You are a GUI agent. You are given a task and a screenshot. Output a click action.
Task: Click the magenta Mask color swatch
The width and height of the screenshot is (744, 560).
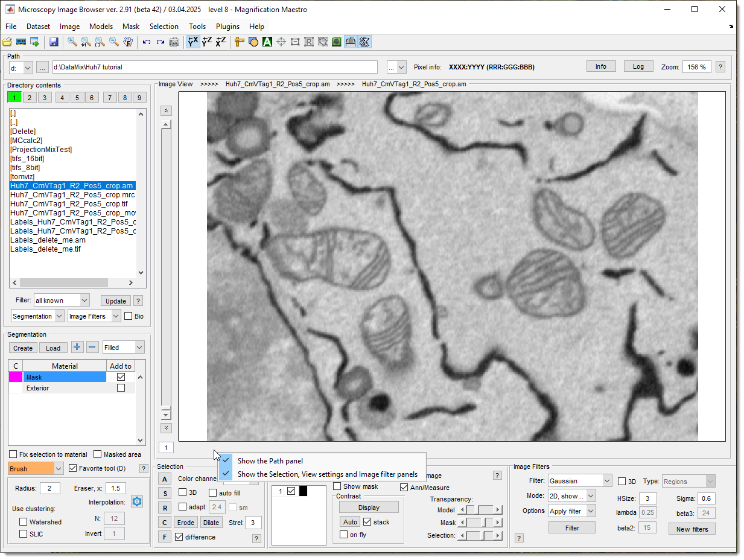click(x=15, y=377)
